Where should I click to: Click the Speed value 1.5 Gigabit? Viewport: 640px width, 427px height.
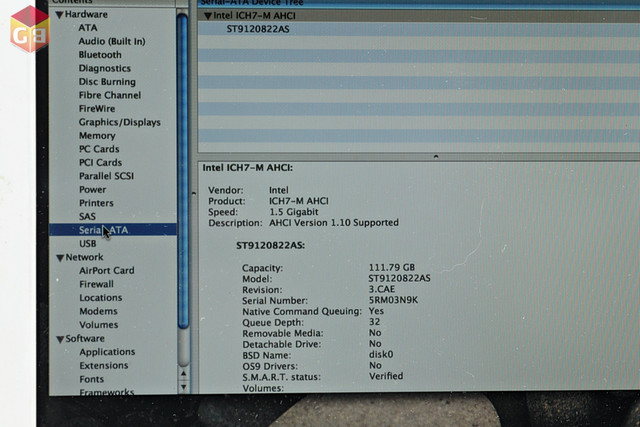(x=294, y=212)
